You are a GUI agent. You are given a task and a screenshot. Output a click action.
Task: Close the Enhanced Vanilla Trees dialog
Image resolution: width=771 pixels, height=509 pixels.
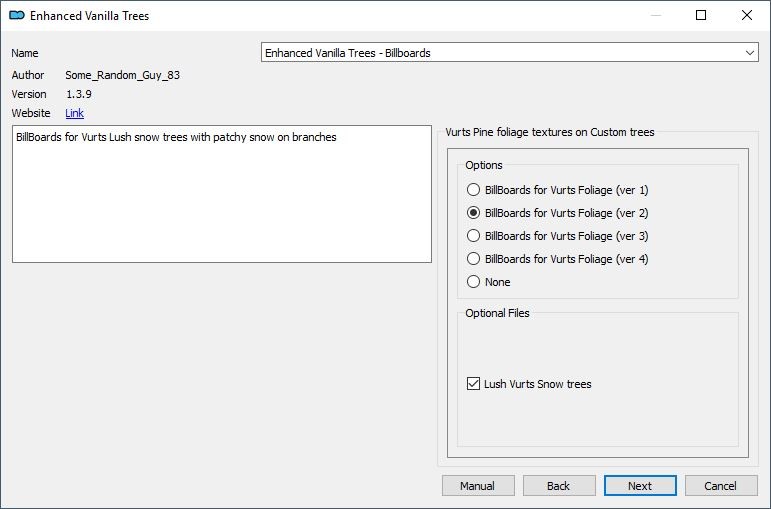(746, 15)
